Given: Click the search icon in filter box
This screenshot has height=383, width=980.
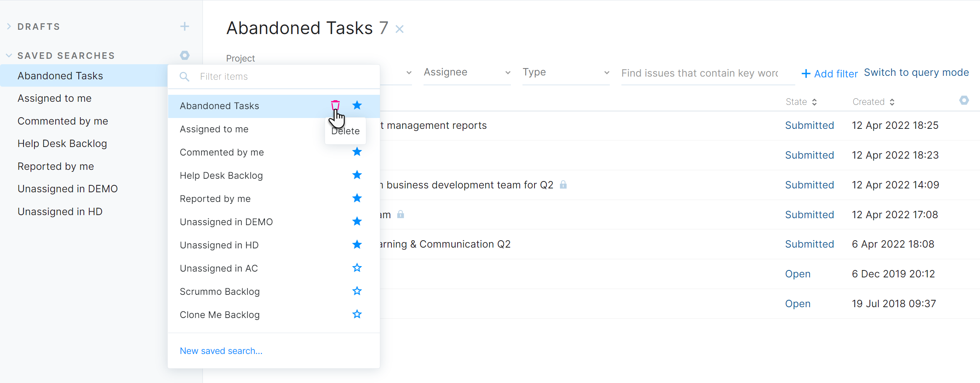Looking at the screenshot, I should [185, 77].
